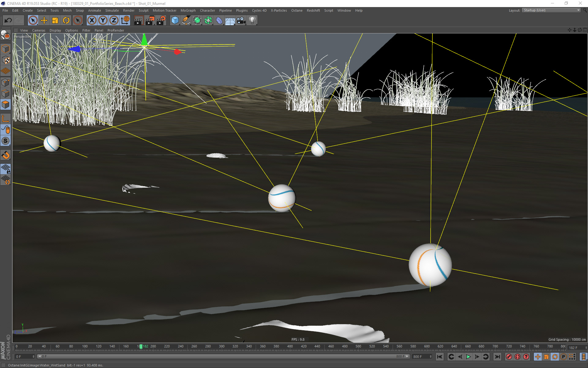Image resolution: width=588 pixels, height=368 pixels.
Task: Select the Move tool
Action: point(44,21)
